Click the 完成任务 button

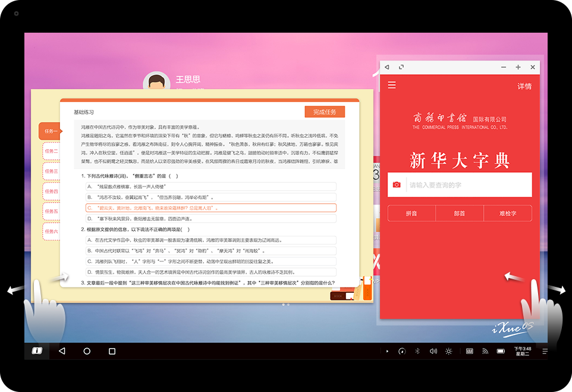tap(325, 112)
